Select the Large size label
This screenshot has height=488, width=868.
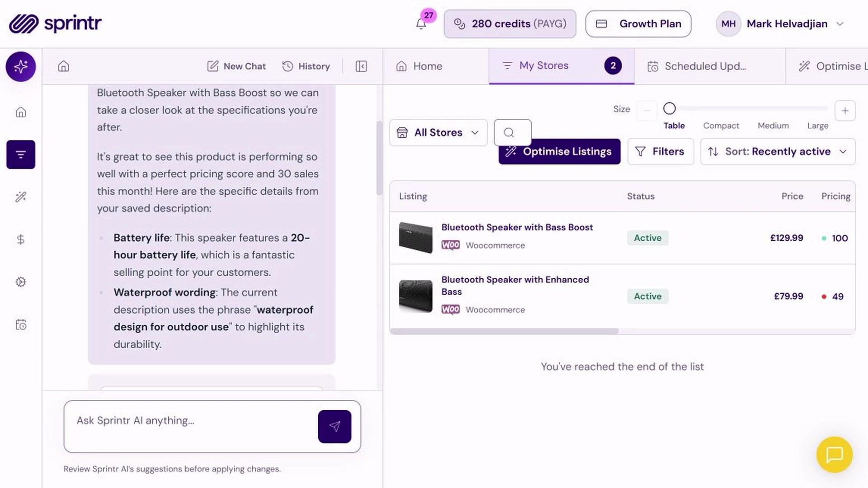click(x=817, y=126)
